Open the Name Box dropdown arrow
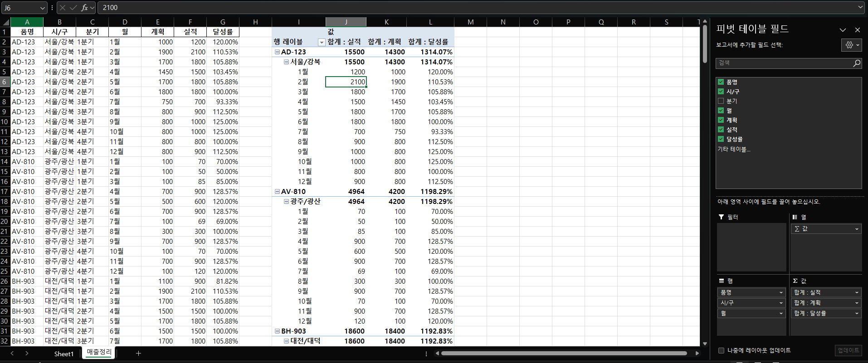 [x=43, y=8]
